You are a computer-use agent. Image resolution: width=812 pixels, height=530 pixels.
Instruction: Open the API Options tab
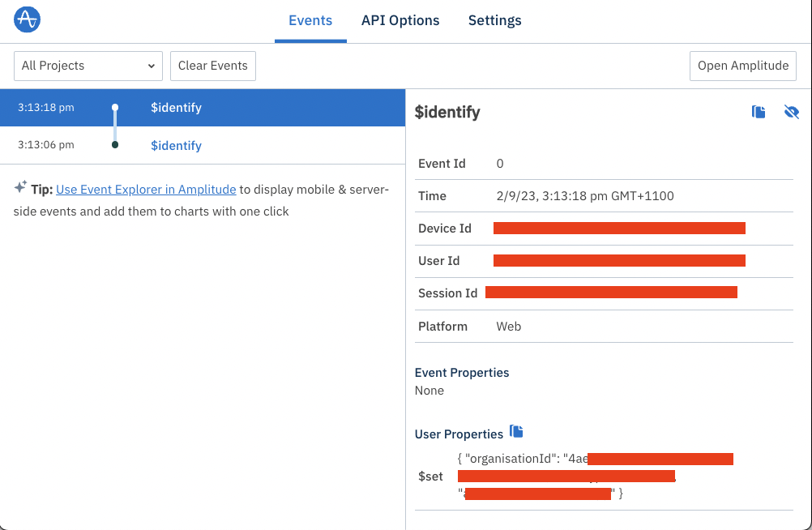point(400,21)
